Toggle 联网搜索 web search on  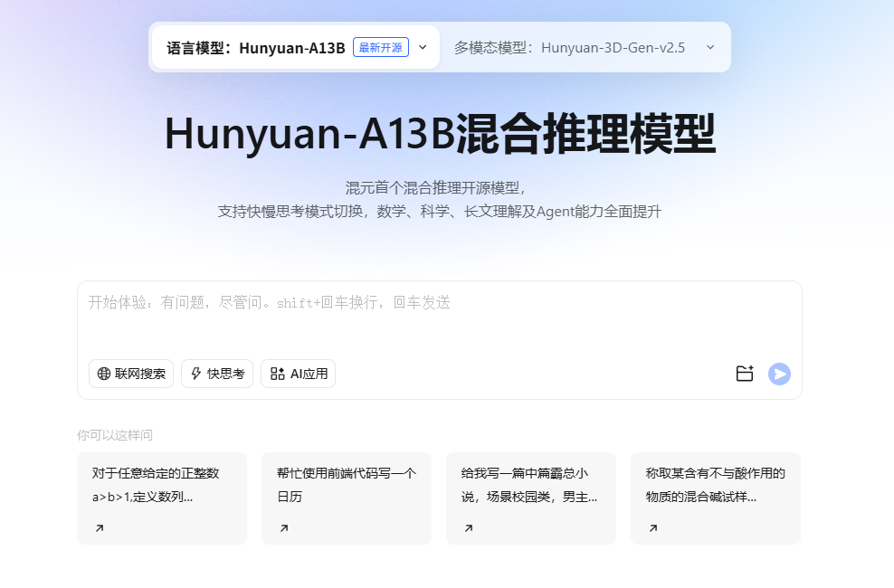click(131, 374)
